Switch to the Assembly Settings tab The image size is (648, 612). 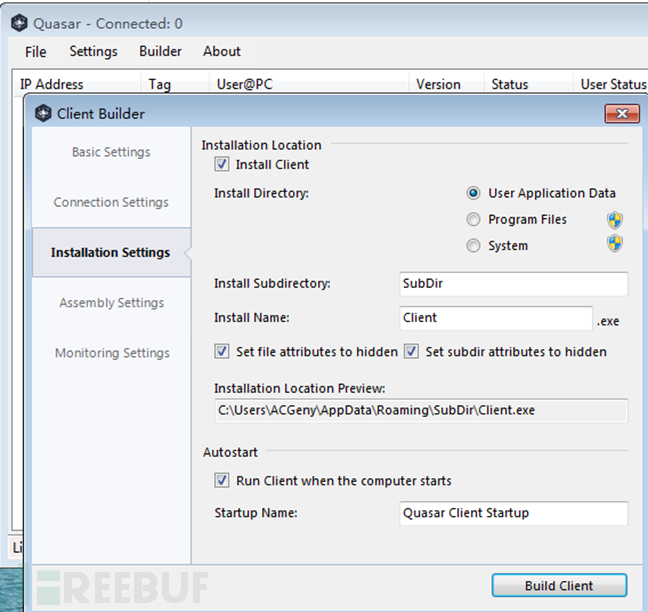pyautogui.click(x=111, y=302)
